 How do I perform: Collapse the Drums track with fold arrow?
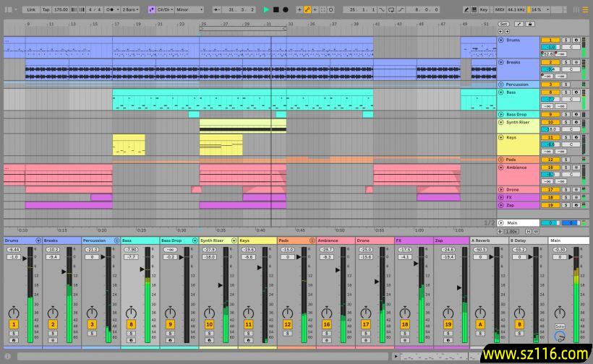(x=500, y=40)
